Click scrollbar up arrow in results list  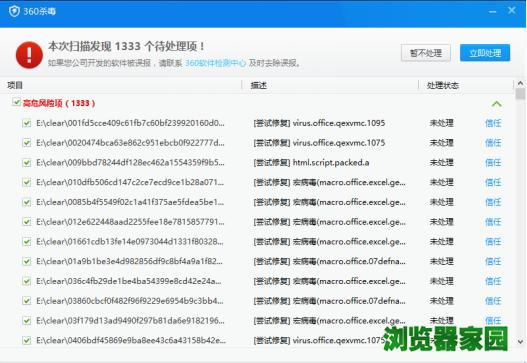coord(520,83)
